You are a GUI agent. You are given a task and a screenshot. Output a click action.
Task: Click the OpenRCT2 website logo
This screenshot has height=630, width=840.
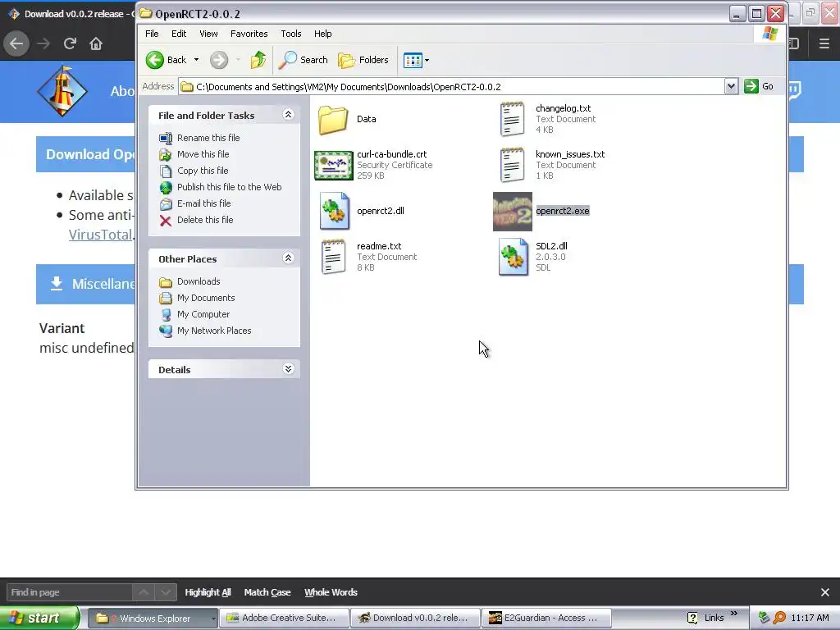coord(62,91)
